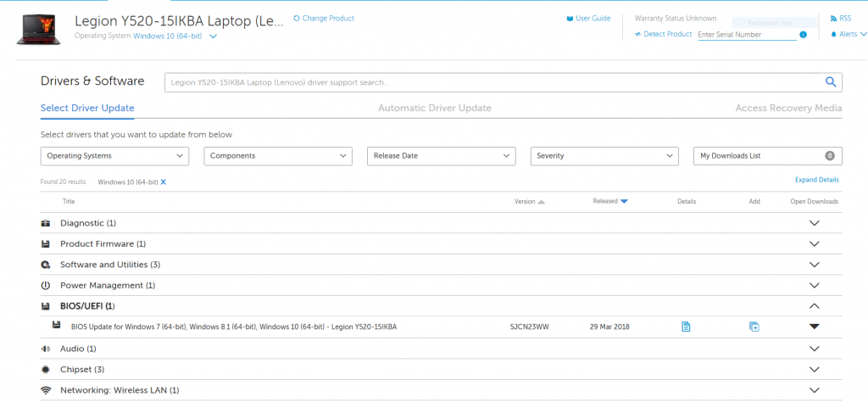Expand the Diagnostic row chevron
This screenshot has height=402, width=868.
pos(814,223)
